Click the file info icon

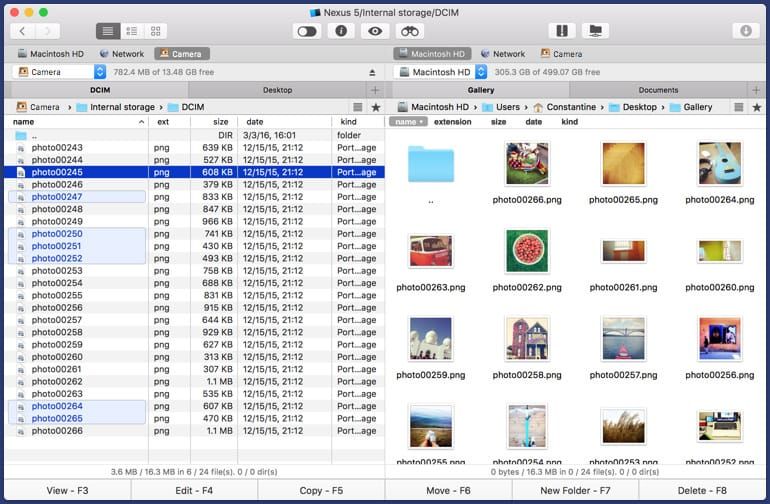tap(340, 31)
